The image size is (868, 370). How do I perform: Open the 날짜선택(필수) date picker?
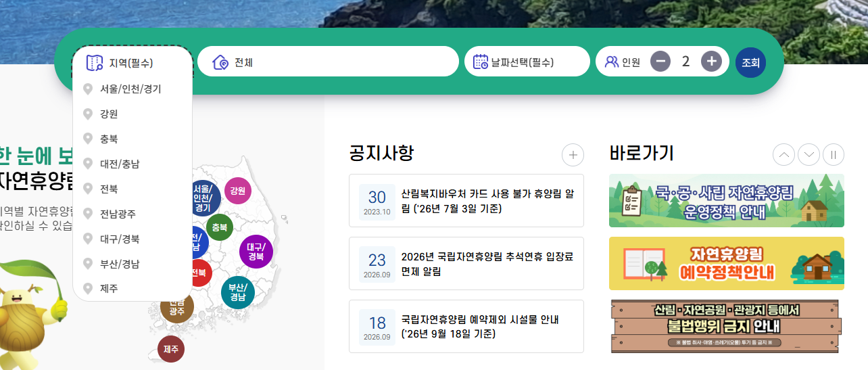(x=527, y=62)
